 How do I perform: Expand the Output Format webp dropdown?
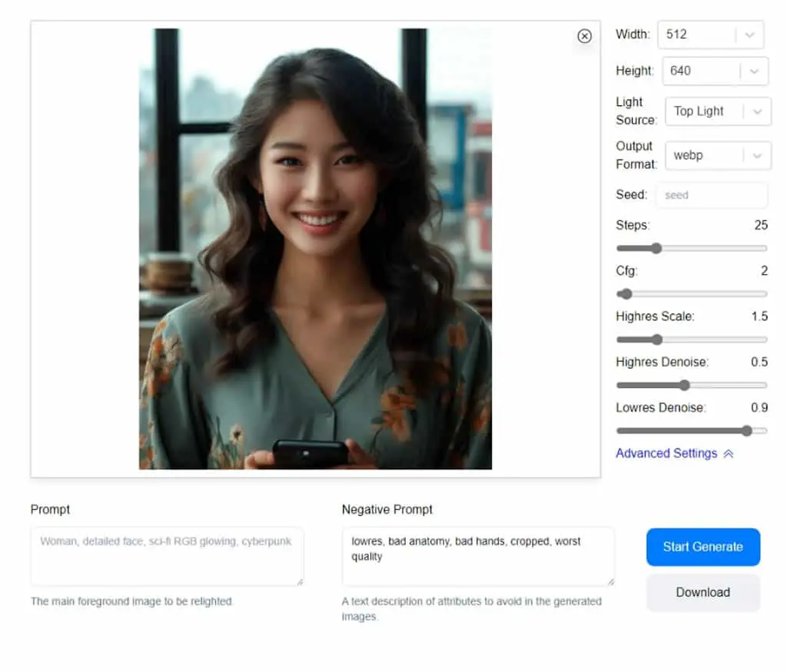point(718,155)
